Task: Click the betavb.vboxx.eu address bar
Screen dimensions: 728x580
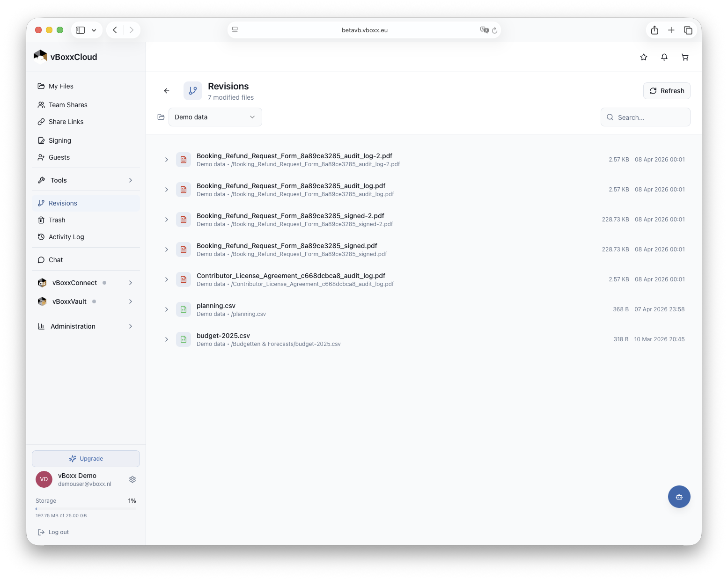Action: coord(364,30)
